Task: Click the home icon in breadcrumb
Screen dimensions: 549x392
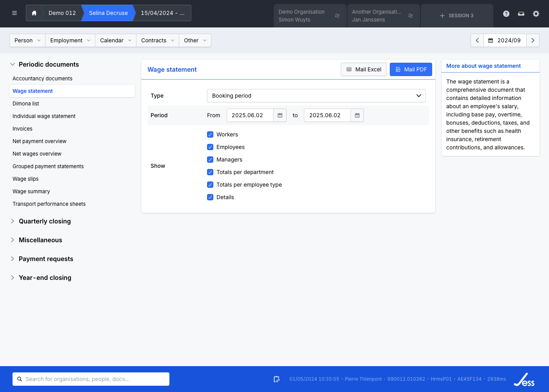Action: (34, 13)
